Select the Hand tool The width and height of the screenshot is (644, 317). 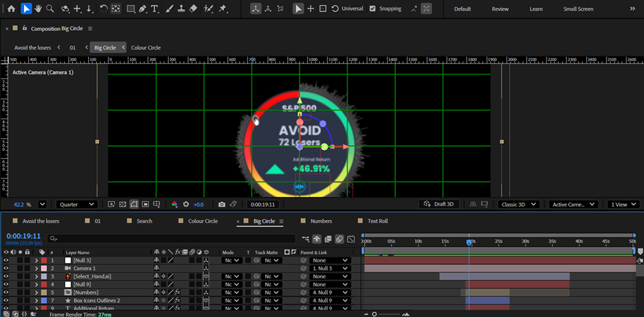tap(38, 9)
